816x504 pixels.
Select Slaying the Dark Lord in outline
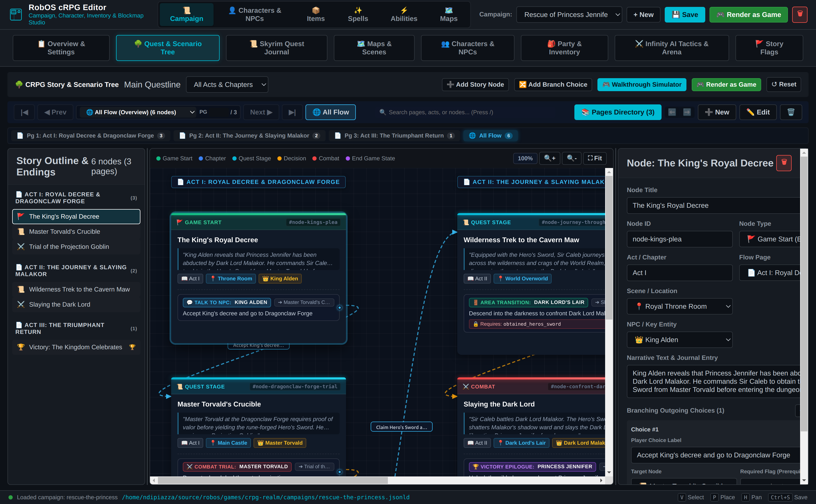click(x=76, y=304)
